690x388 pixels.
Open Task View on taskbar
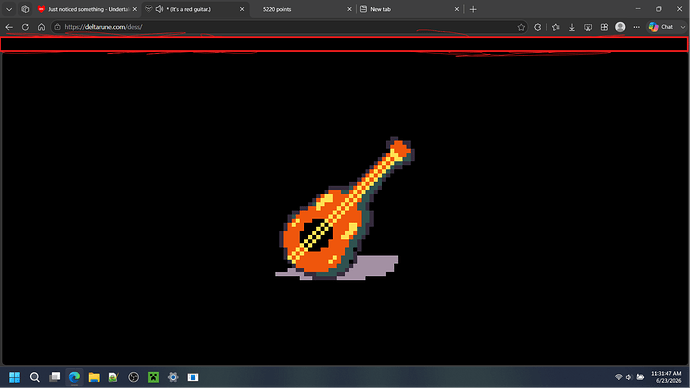click(x=55, y=377)
